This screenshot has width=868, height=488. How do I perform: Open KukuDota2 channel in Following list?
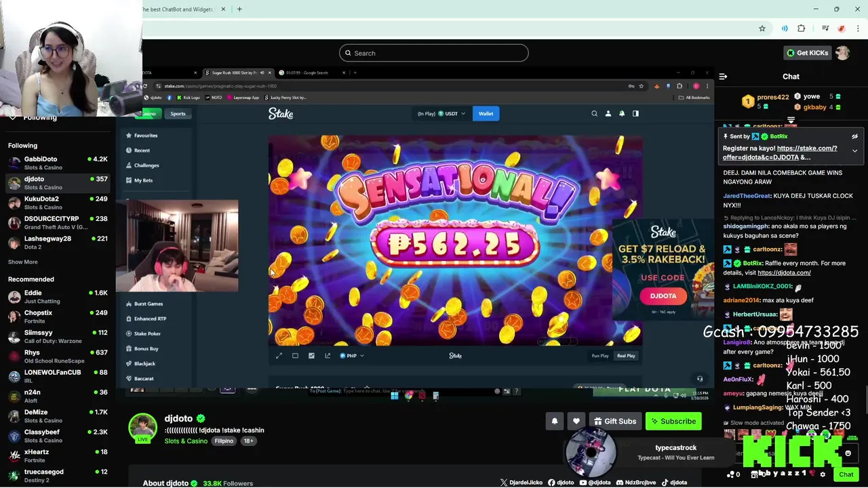[x=58, y=203]
